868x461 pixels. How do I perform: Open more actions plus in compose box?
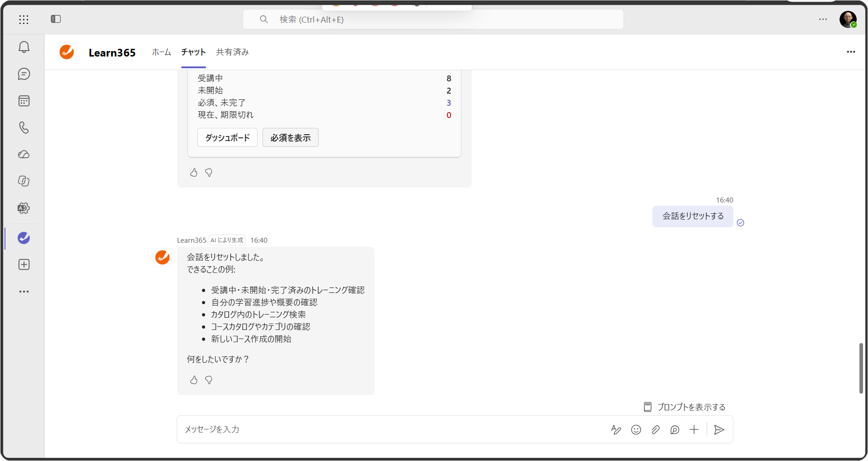pos(694,430)
